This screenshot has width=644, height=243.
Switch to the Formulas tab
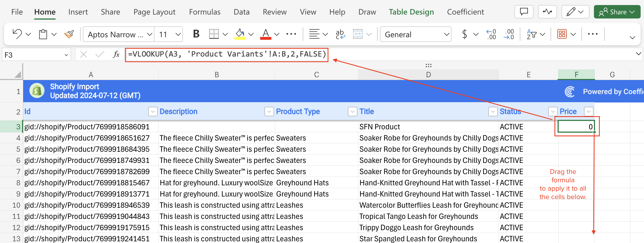click(x=205, y=12)
